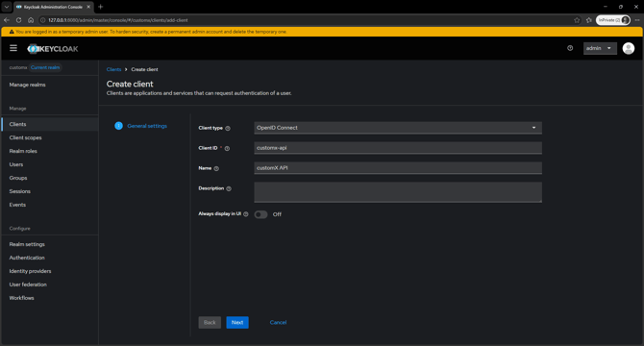
Task: Click the Back button
Action: point(210,322)
